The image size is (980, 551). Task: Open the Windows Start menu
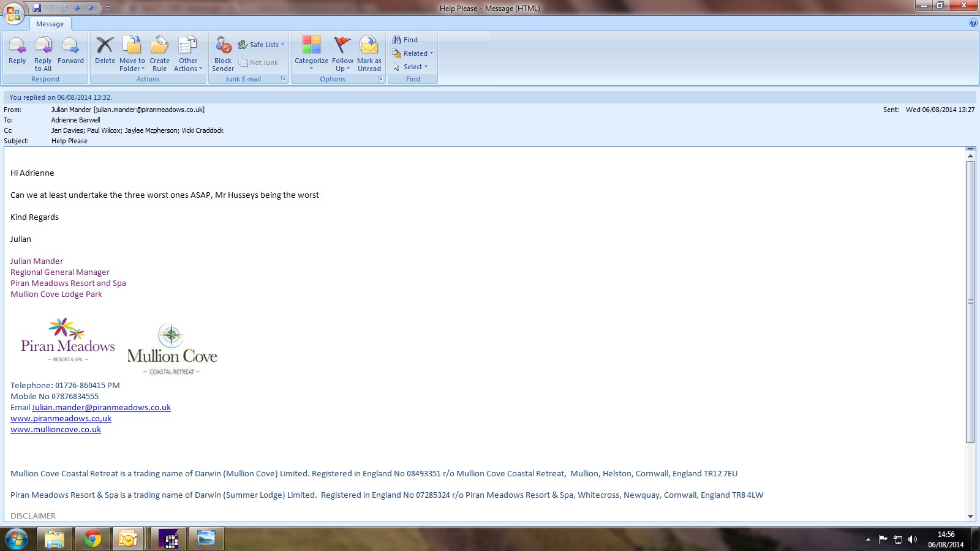click(16, 539)
